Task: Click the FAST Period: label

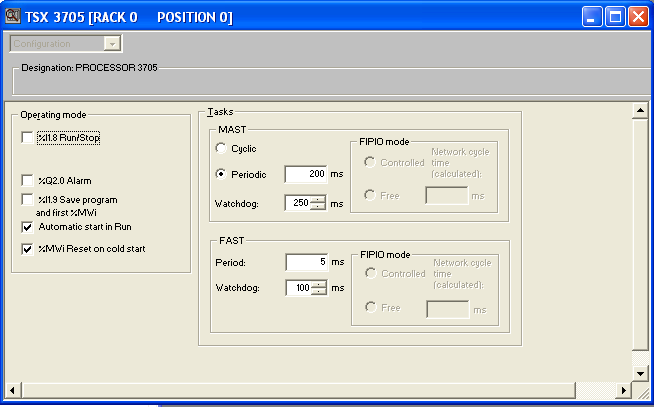Action: coord(230,263)
